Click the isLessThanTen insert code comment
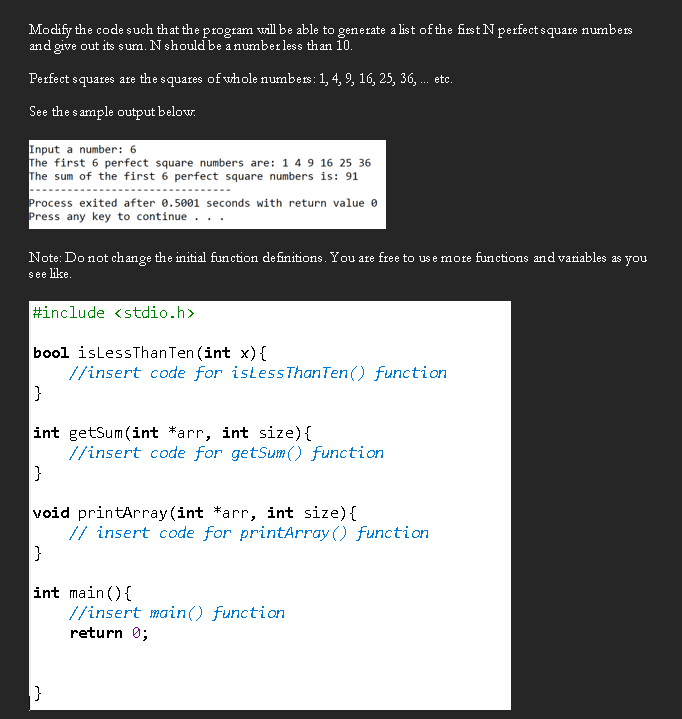Viewport: 682px width, 719px height. pos(258,373)
